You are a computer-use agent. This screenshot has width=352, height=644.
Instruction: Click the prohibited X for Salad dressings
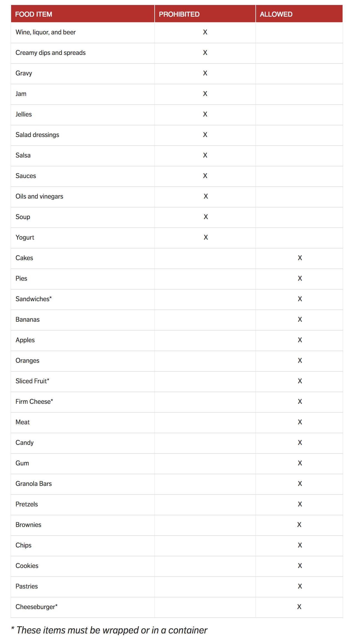coord(205,135)
